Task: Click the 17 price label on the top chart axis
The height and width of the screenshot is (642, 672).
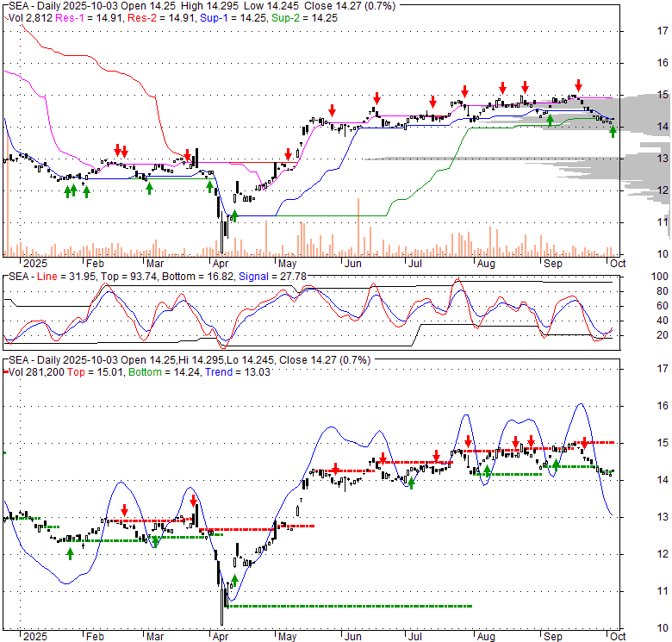Action: [663, 31]
